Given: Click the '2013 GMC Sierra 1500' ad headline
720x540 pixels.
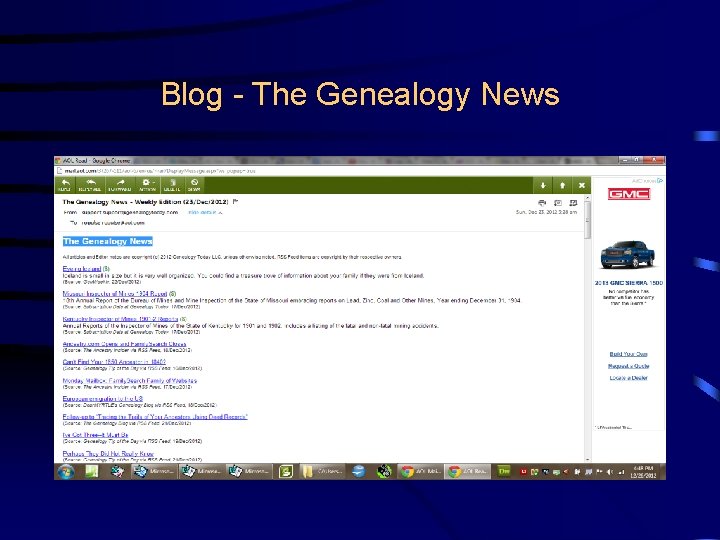Looking at the screenshot, I should [x=629, y=283].
